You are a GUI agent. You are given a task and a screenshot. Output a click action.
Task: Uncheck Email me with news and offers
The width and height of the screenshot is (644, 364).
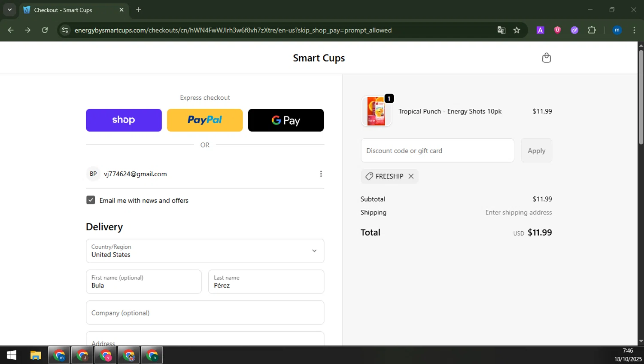coord(91,200)
